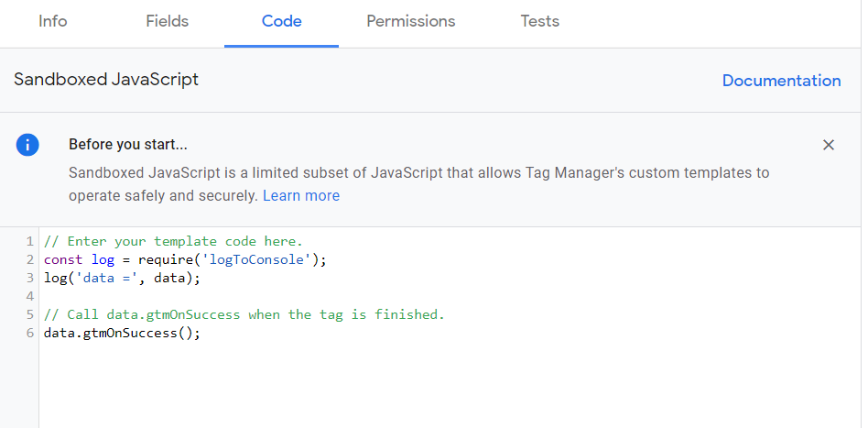Image resolution: width=868 pixels, height=428 pixels.
Task: Click the 'Sandboxed JavaScript' heading
Action: point(106,79)
